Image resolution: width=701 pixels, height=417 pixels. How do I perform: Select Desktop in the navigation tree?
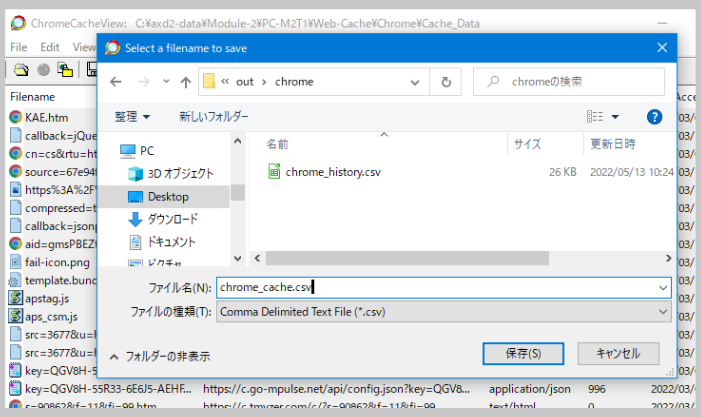click(x=158, y=197)
